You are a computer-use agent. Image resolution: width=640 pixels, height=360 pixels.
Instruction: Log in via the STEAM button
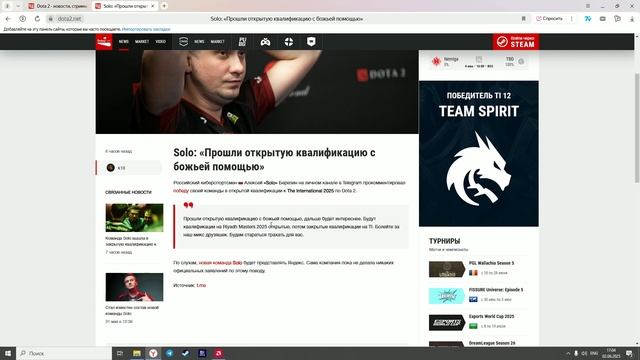point(516,42)
